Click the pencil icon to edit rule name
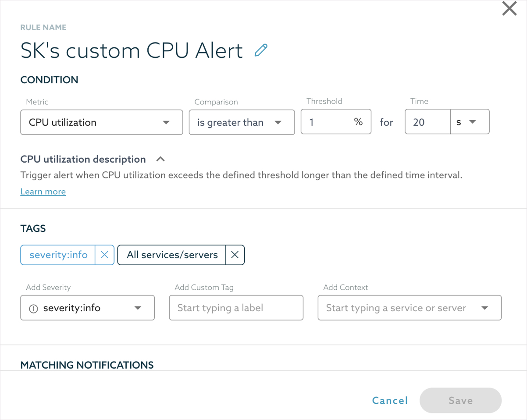 [261, 50]
